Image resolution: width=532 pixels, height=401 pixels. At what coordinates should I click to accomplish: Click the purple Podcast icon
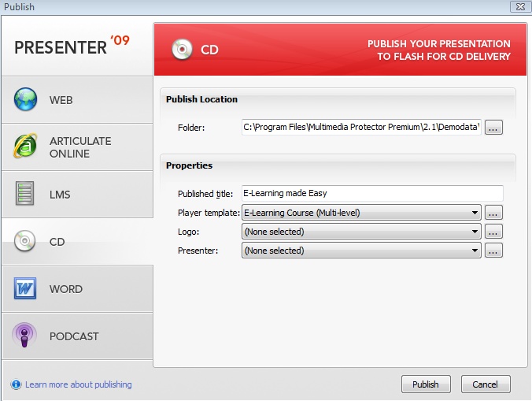[x=25, y=336]
